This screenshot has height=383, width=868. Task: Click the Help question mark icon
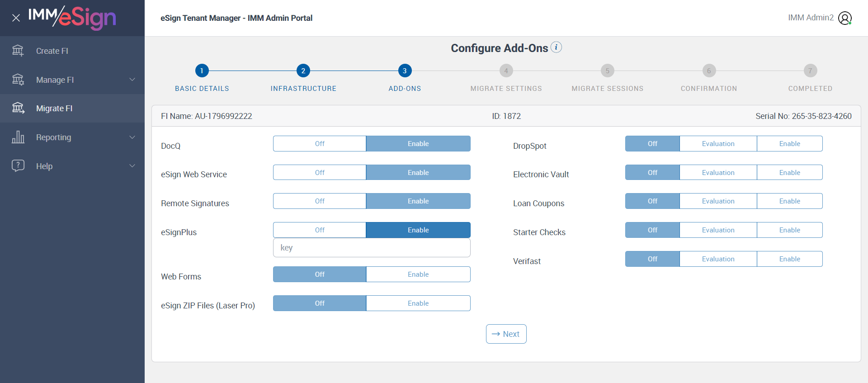click(x=18, y=165)
